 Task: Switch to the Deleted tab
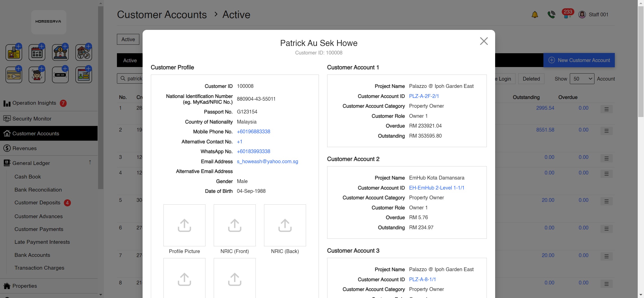(531, 79)
